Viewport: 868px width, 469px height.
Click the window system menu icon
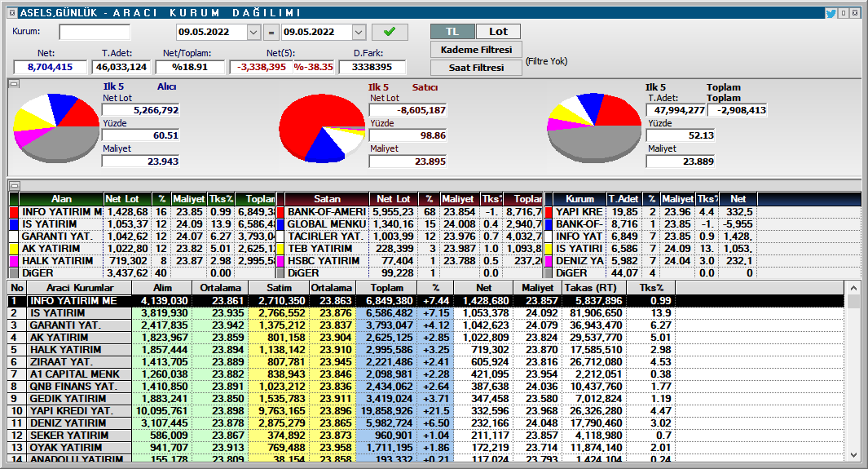13,13
